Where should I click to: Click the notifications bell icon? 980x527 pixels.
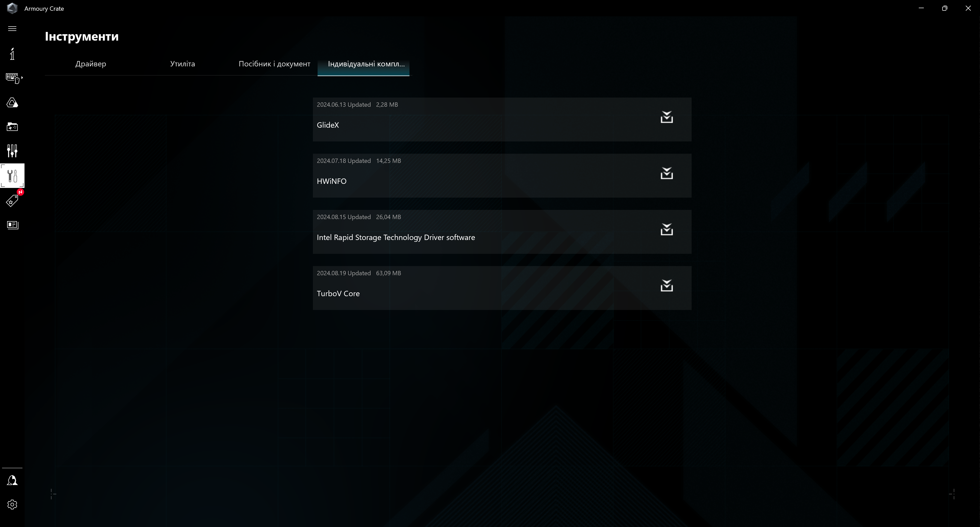[12, 480]
